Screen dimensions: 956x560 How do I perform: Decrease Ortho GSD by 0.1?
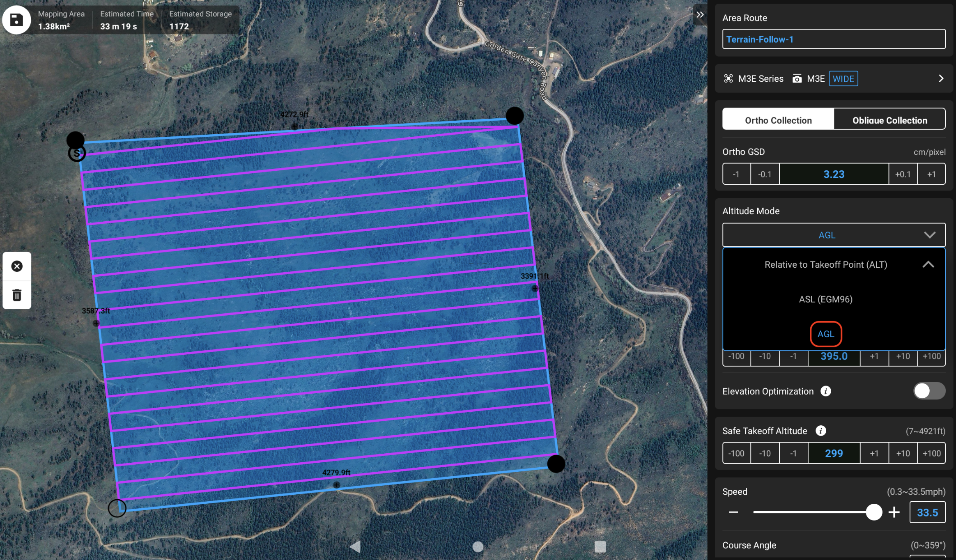765,174
